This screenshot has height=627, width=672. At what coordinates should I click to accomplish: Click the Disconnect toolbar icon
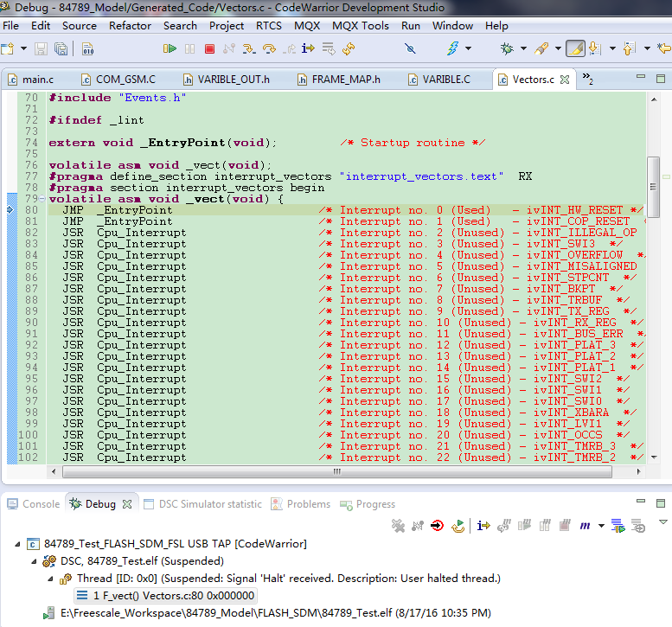(x=229, y=48)
